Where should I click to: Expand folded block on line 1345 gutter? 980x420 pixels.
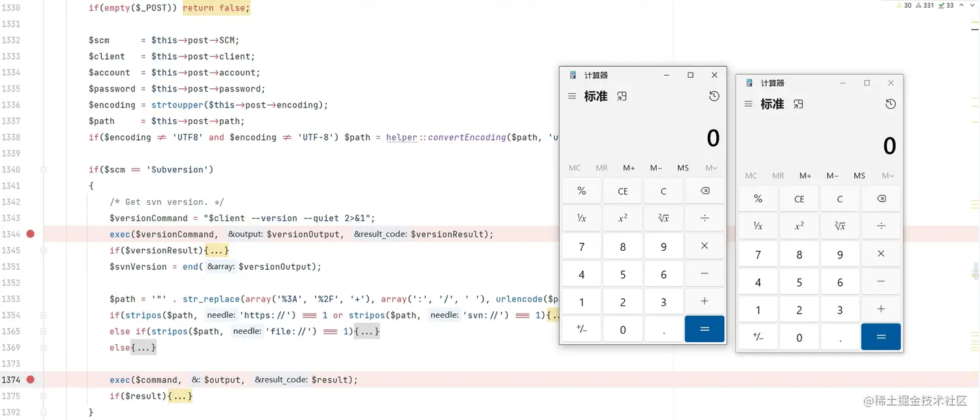pyautogui.click(x=43, y=250)
